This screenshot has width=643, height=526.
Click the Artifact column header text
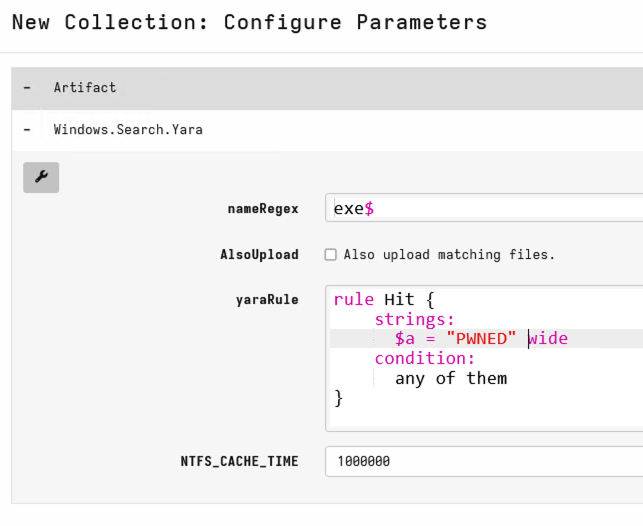click(x=85, y=88)
